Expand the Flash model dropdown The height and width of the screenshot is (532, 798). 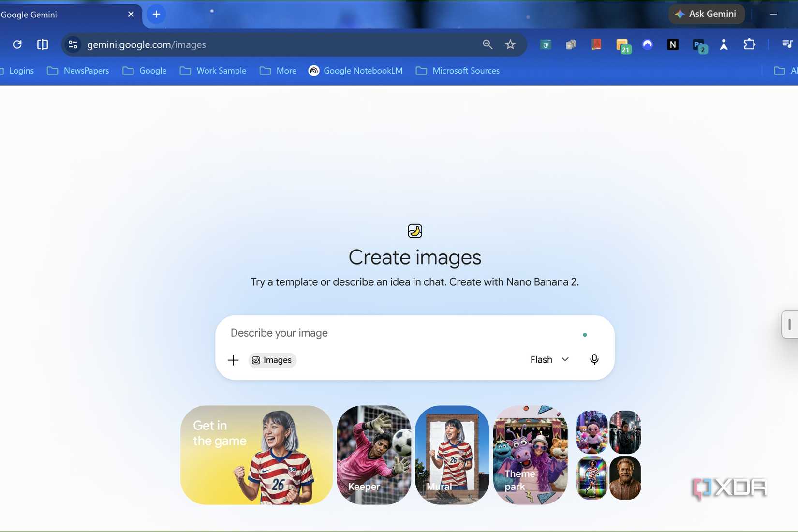tap(550, 360)
